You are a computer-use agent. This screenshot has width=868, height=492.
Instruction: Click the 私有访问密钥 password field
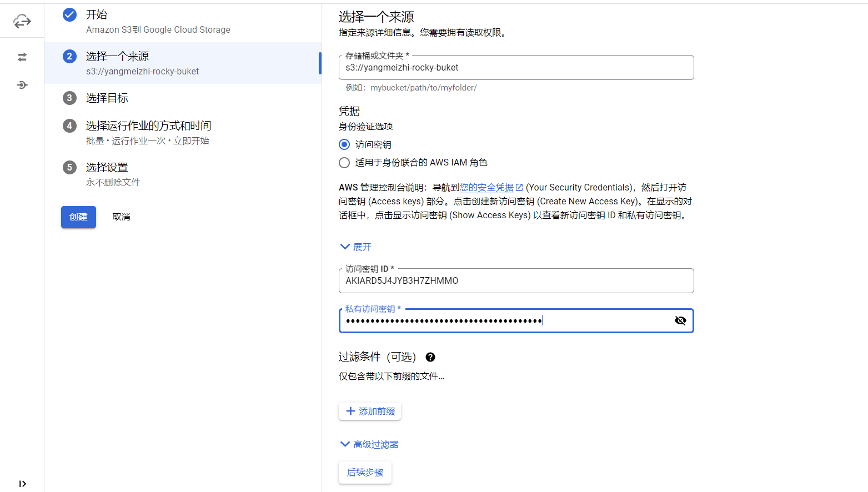click(516, 320)
